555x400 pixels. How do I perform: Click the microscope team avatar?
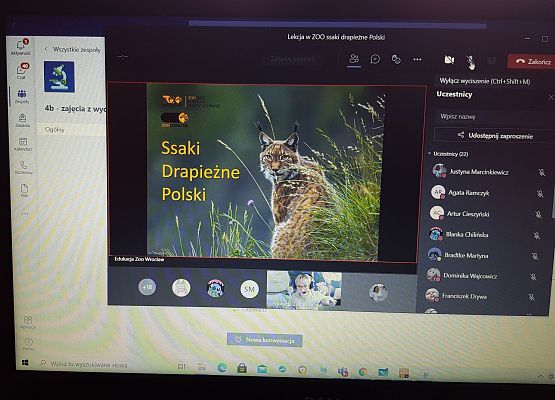coord(59,76)
